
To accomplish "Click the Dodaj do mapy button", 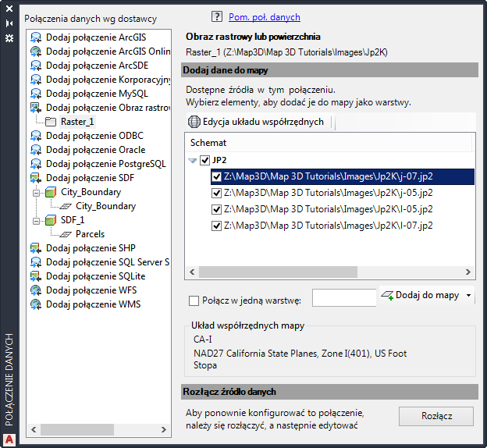I will coord(420,295).
